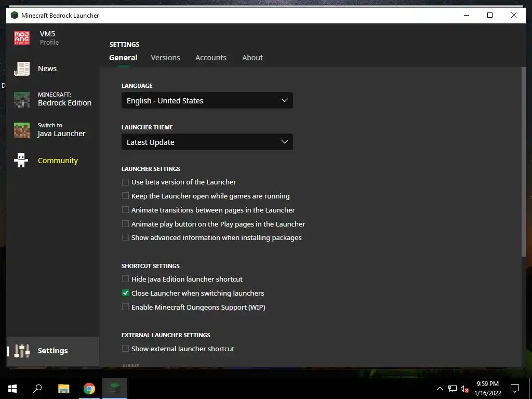
Task: Toggle Animate transitions between pages checkbox
Action: (x=125, y=210)
